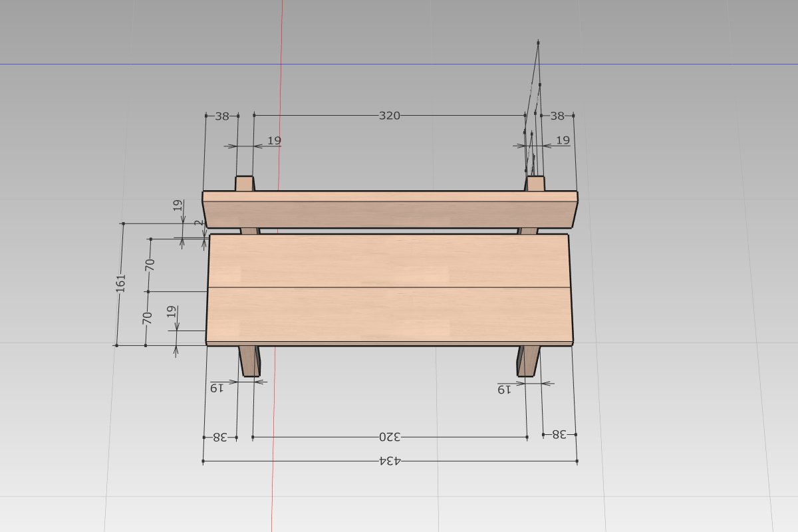Click the left front leg of the bench

point(250,361)
